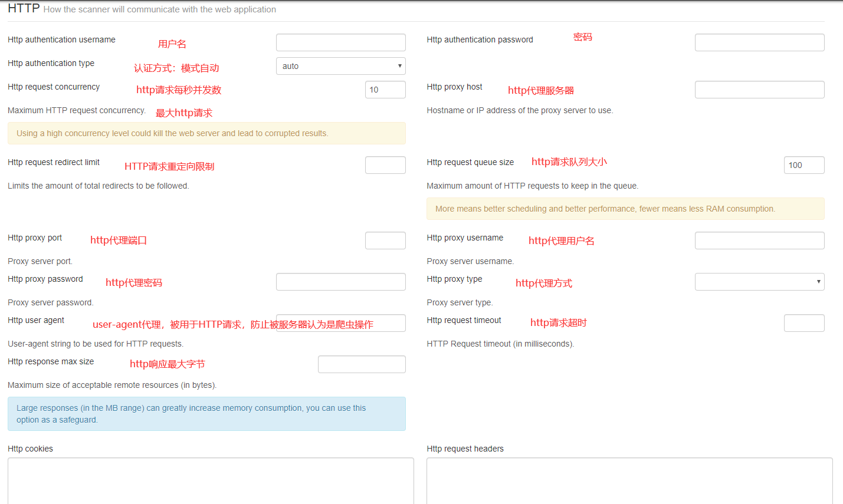Open the Http authentication type dropdown
Viewport: 843px width, 504px height.
[x=340, y=66]
